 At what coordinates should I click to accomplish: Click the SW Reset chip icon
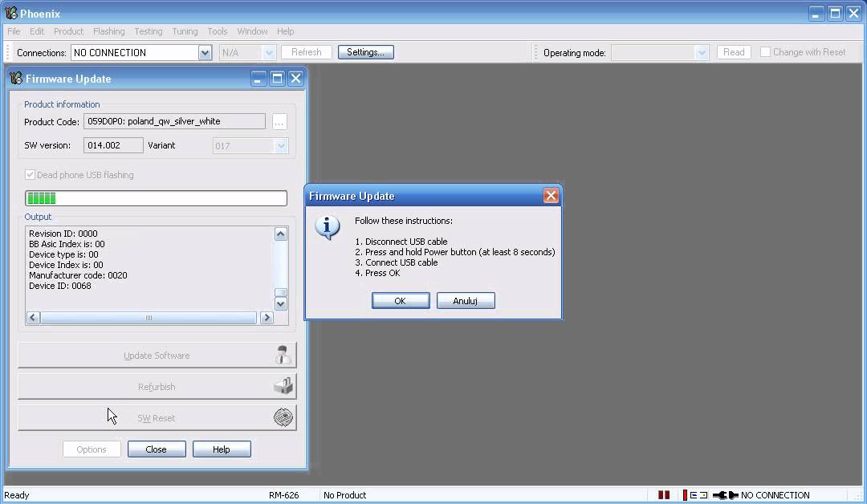click(x=283, y=417)
